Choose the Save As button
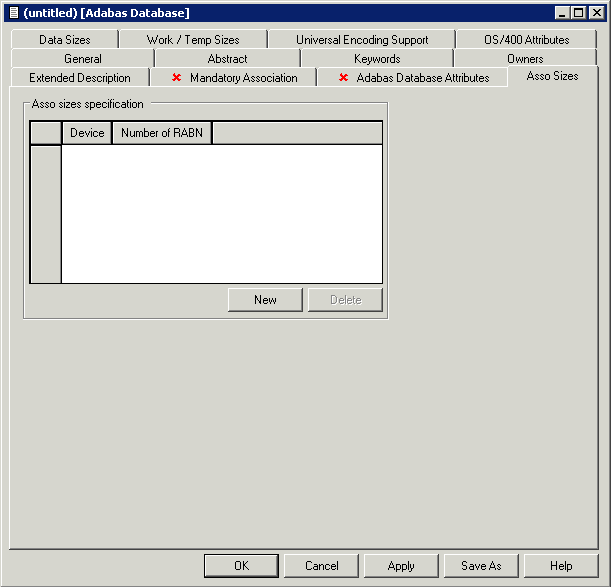Viewport: 611px width, 587px height. coord(481,566)
